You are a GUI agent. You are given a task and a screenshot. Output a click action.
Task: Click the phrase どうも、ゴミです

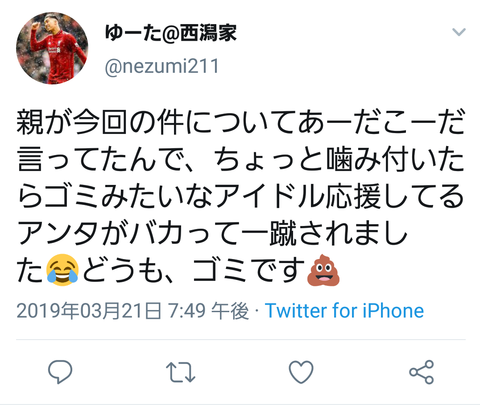(194, 269)
